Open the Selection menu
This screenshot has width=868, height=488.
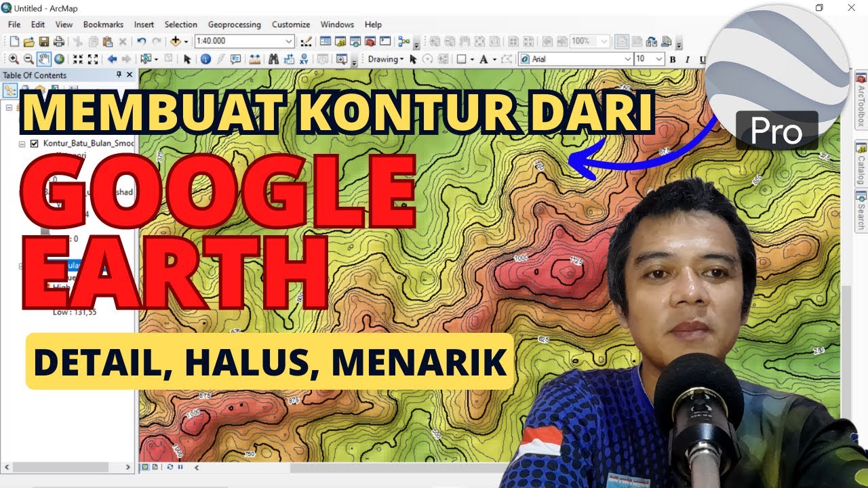(181, 24)
